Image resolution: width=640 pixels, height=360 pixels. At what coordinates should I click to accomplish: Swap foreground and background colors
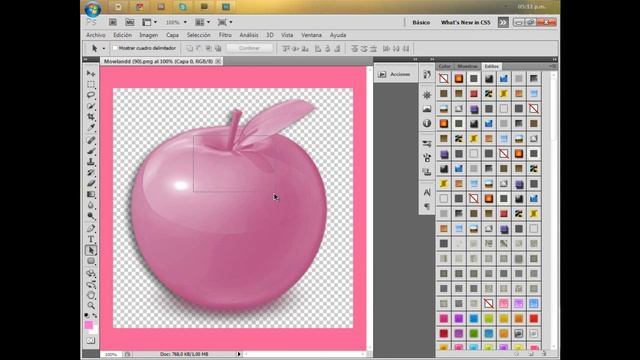(x=95, y=316)
